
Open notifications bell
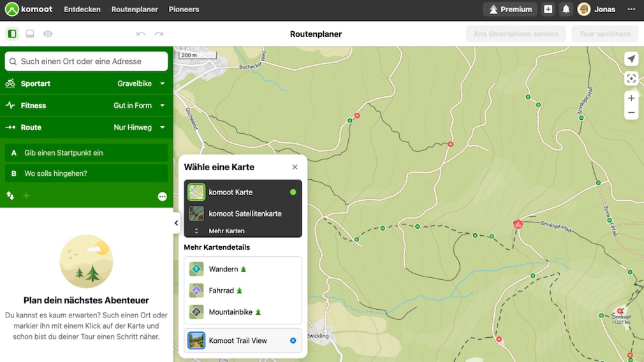click(x=566, y=9)
